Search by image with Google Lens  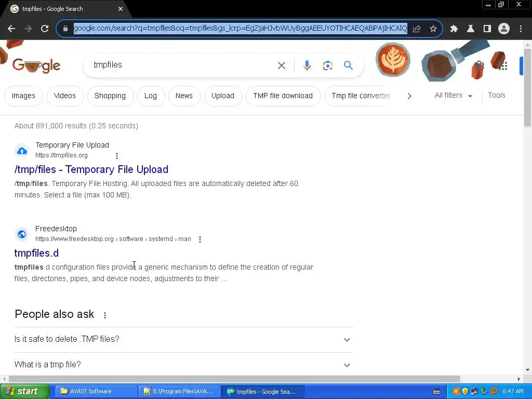pos(328,65)
